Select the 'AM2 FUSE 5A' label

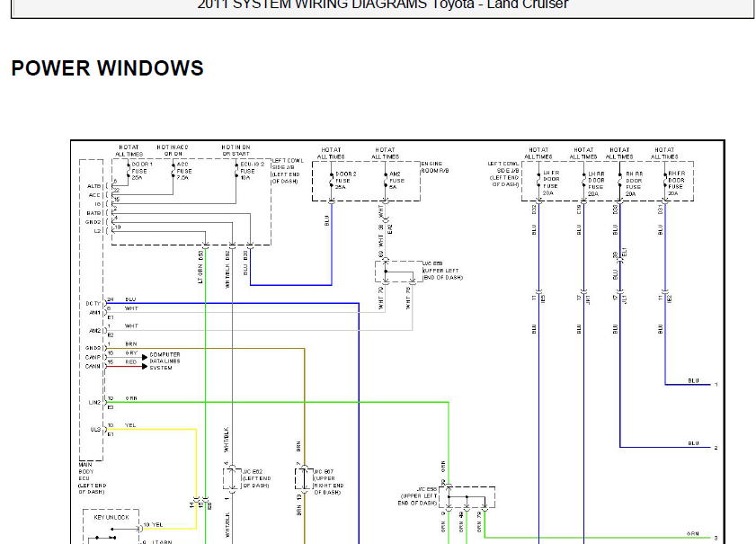[x=396, y=181]
